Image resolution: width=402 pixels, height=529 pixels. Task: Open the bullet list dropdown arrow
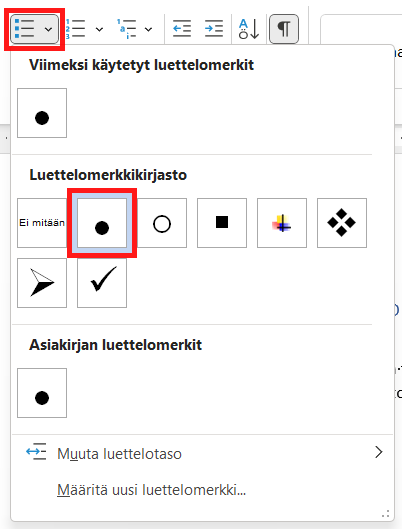point(49,29)
